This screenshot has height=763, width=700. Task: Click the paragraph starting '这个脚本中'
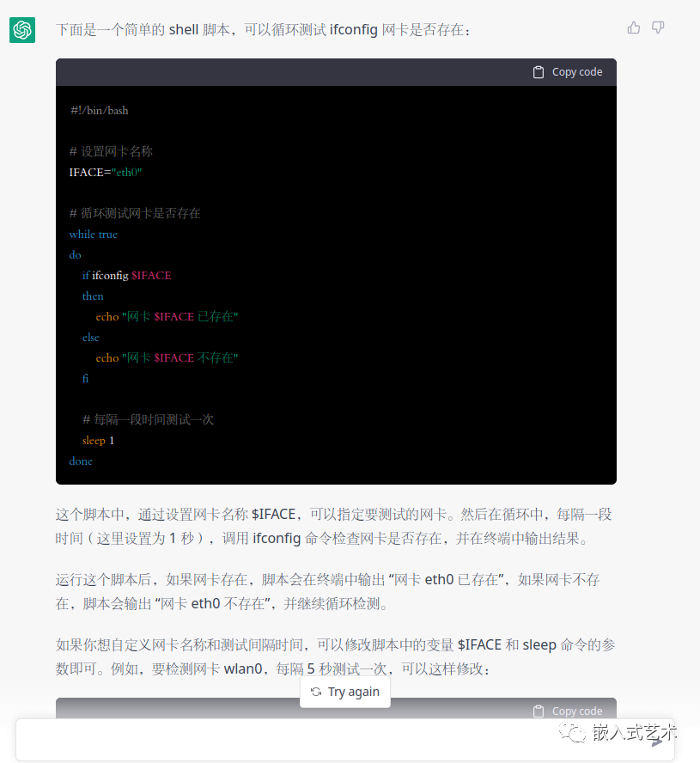pos(335,527)
